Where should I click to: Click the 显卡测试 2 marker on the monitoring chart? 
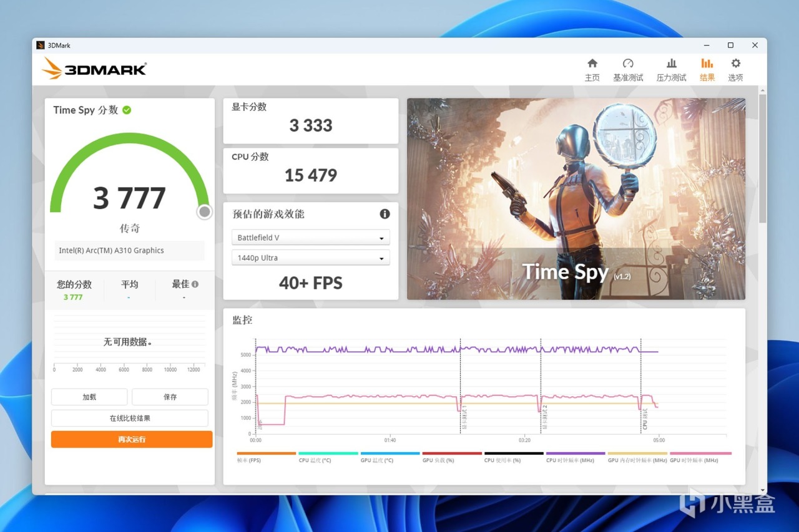545,418
